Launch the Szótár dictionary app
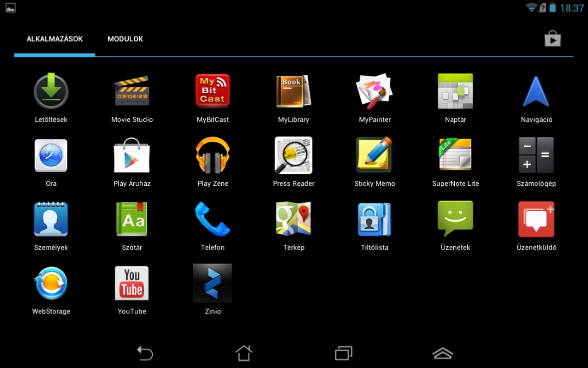The width and height of the screenshot is (588, 368). coord(132,219)
